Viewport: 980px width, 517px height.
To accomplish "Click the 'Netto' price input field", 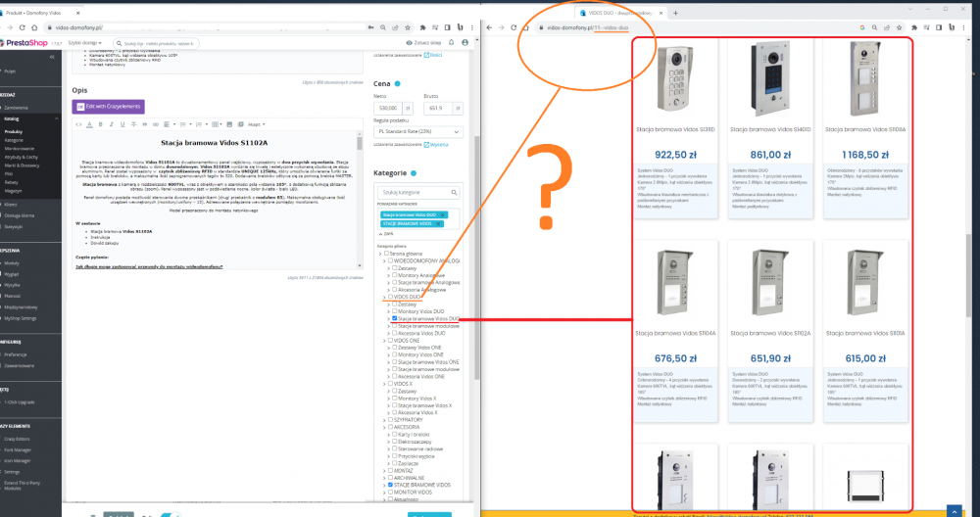I will coord(388,108).
